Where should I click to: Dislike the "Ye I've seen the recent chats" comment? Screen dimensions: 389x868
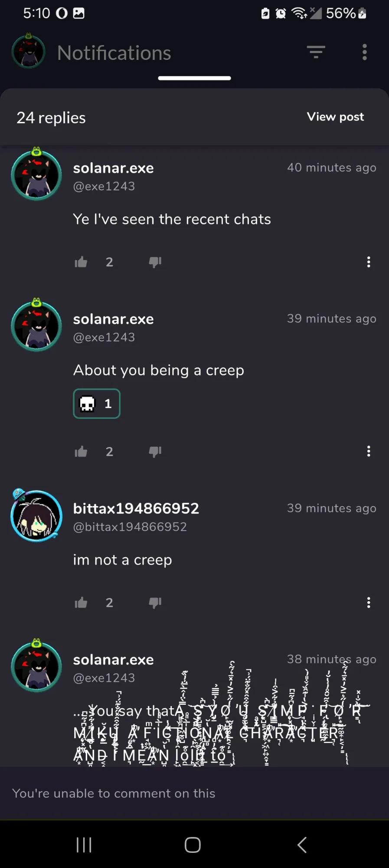tap(155, 262)
